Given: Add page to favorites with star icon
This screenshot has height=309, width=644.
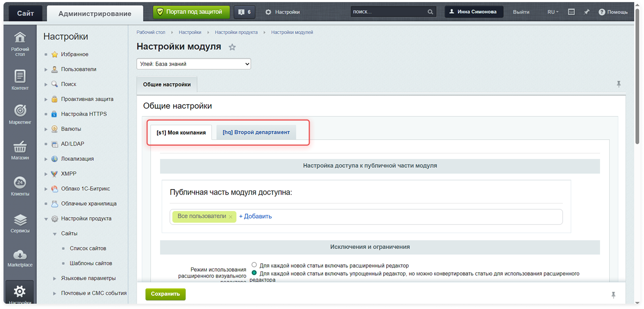Looking at the screenshot, I should tap(232, 47).
